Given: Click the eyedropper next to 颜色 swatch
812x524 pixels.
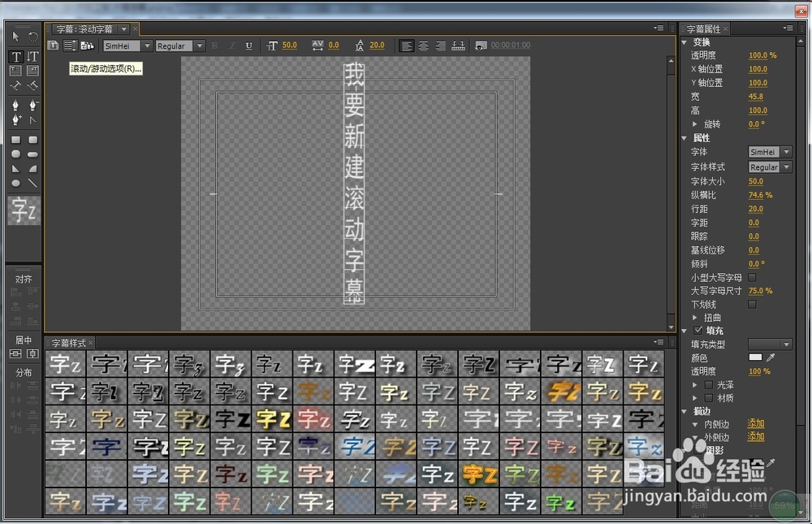Looking at the screenshot, I should tap(771, 357).
